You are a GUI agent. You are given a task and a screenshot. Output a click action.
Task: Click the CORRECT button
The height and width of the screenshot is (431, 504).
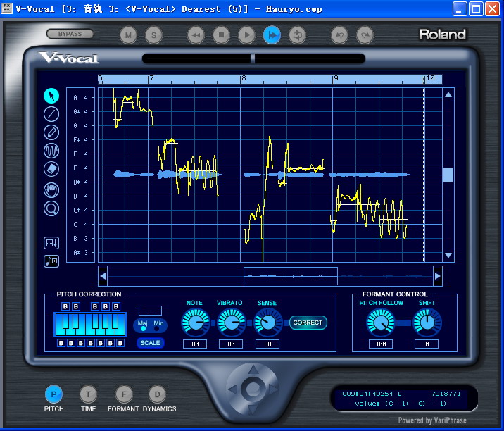pos(308,323)
